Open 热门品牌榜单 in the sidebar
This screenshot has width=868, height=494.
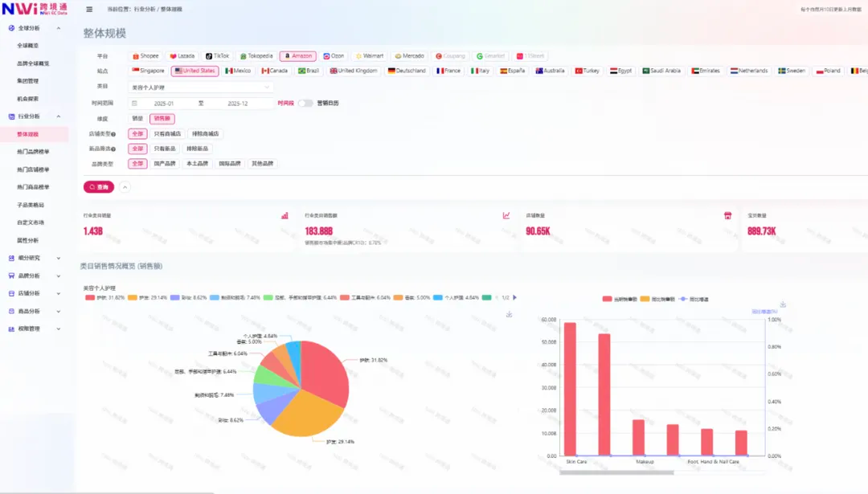(33, 152)
